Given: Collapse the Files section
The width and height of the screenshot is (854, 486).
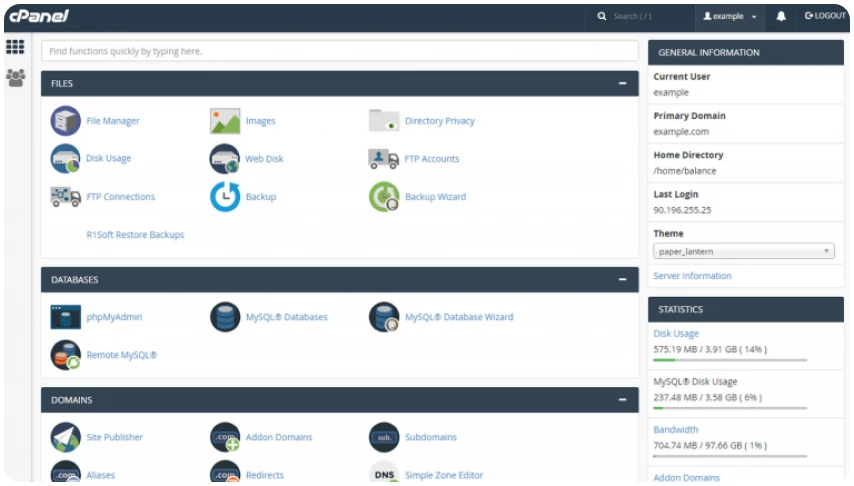Looking at the screenshot, I should 623,84.
